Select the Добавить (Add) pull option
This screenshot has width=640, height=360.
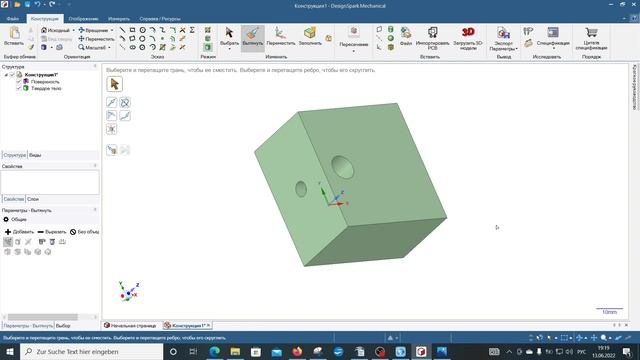click(19, 232)
